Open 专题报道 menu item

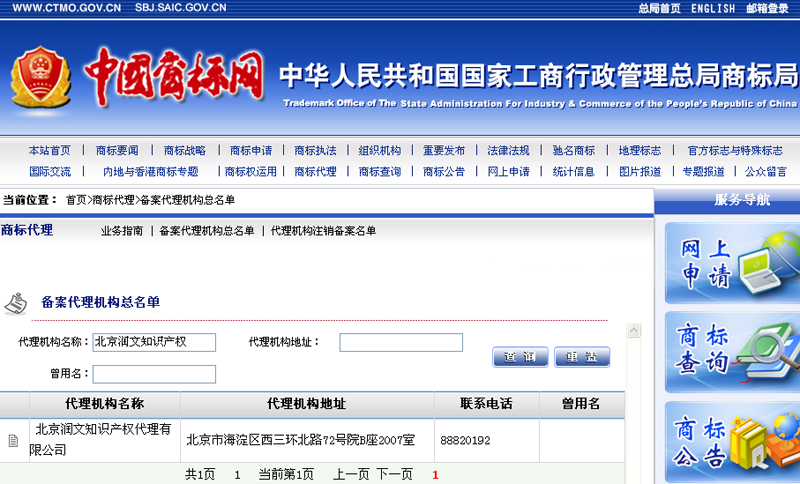(703, 172)
